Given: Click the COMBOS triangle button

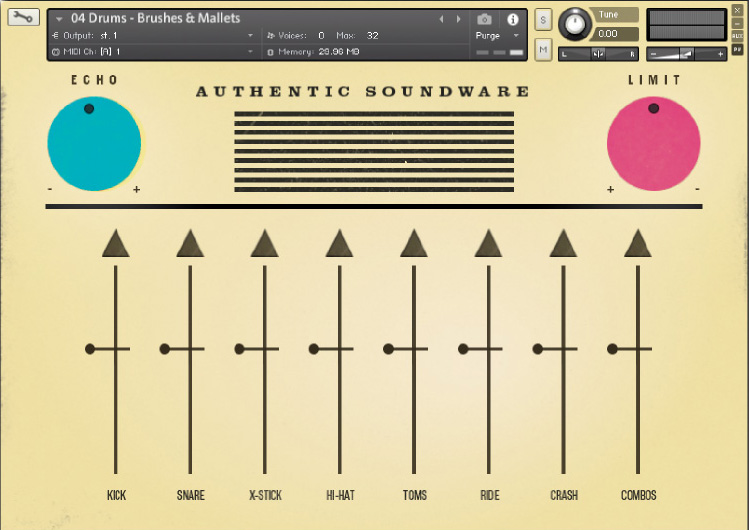Looking at the screenshot, I should tap(638, 244).
